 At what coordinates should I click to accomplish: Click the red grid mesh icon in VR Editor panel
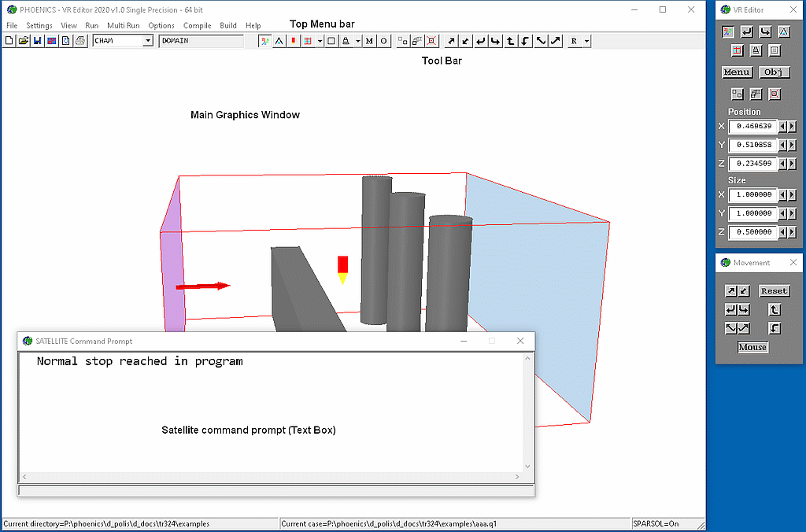738,51
